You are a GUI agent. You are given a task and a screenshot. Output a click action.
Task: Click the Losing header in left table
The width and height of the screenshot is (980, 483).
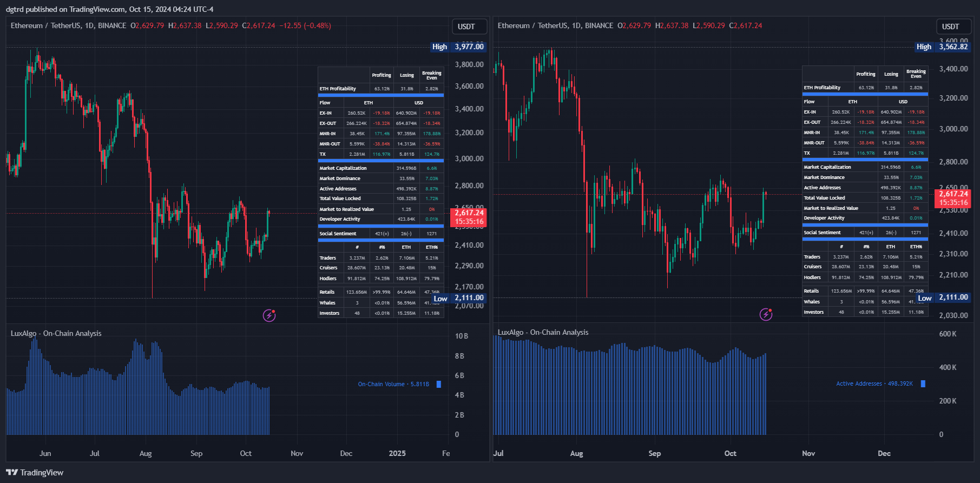[x=407, y=75]
